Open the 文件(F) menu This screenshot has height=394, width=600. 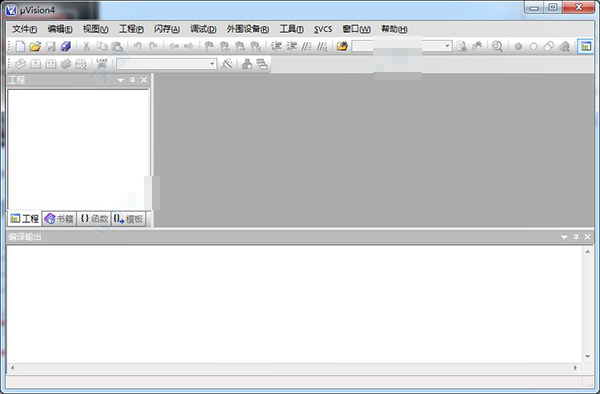coord(25,29)
